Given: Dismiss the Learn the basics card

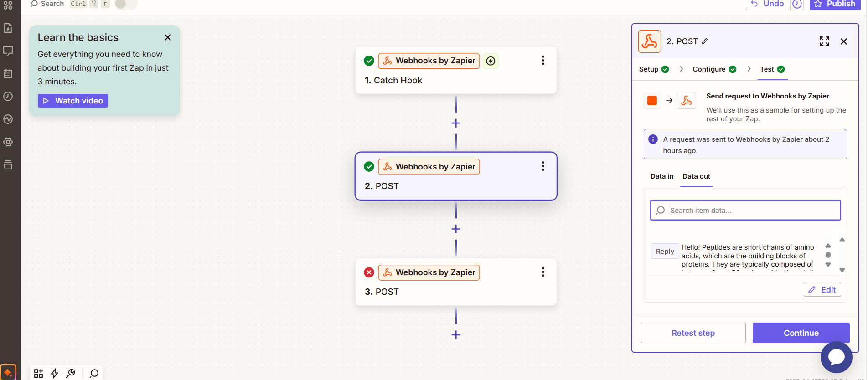Looking at the screenshot, I should pos(168,37).
